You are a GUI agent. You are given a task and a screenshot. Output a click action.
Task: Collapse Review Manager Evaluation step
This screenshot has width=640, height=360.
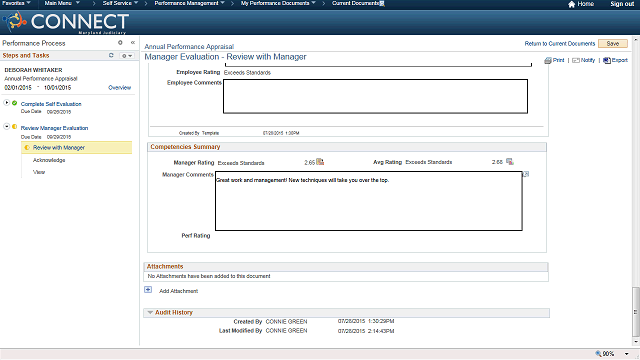click(x=7, y=127)
